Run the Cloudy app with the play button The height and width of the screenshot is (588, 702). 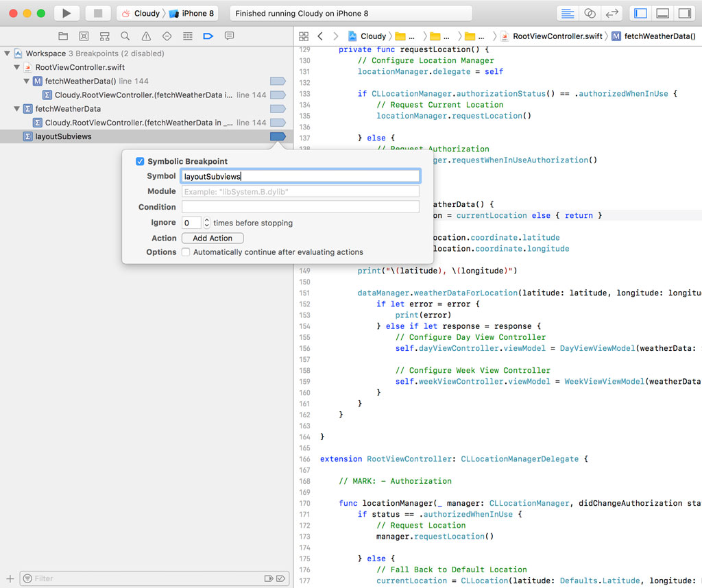pyautogui.click(x=64, y=12)
